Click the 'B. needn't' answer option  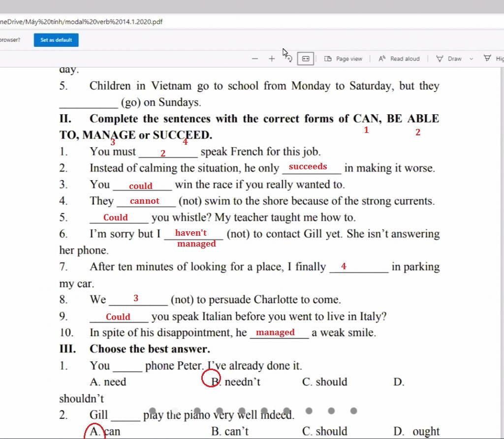coord(236,382)
